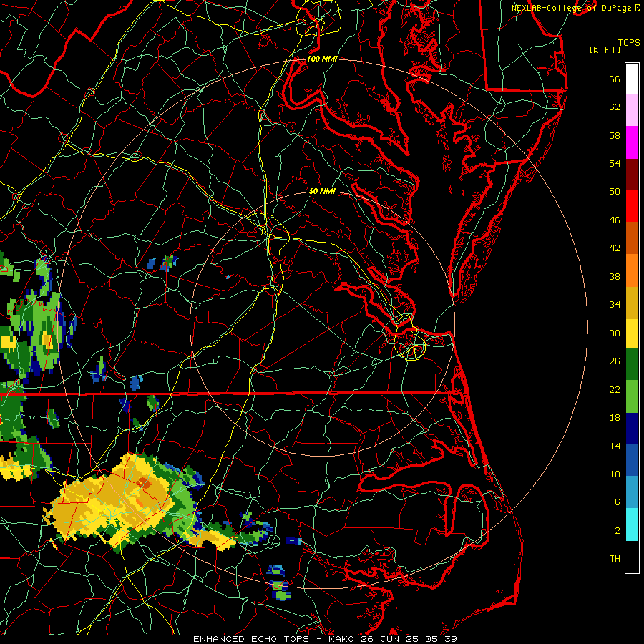The height and width of the screenshot is (644, 644).
Task: Click the '38' legend value
Action: tap(615, 276)
